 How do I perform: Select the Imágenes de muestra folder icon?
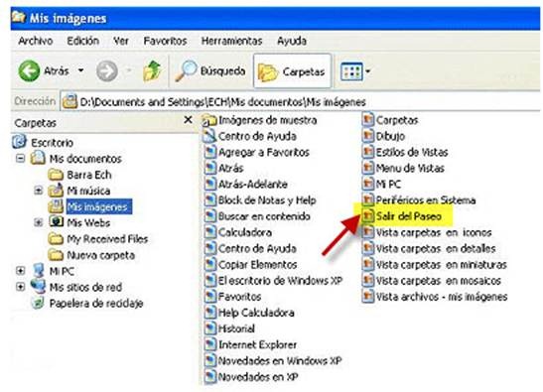(208, 120)
